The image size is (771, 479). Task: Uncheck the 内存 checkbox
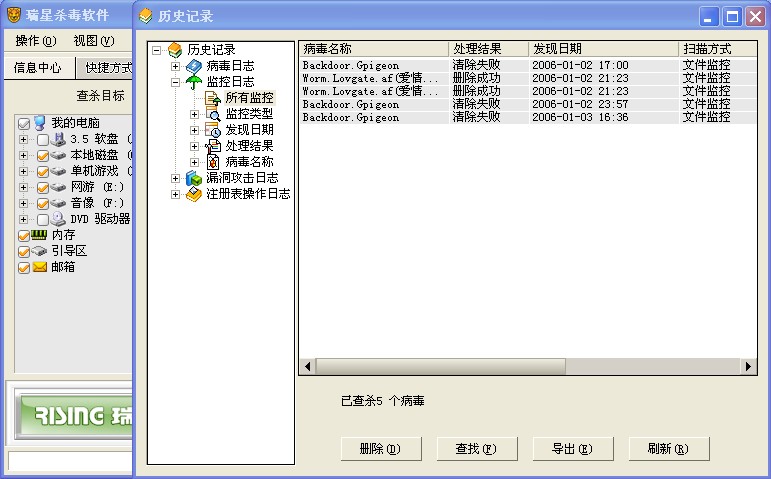(24, 236)
